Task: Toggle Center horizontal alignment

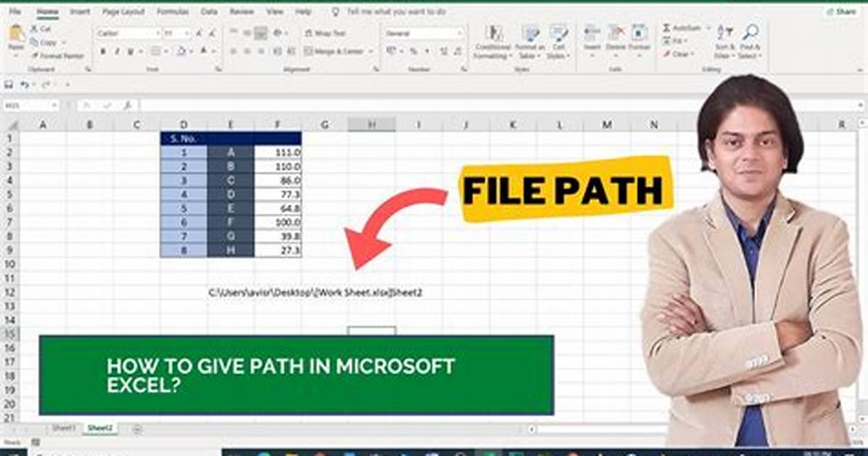Action: 247,52
